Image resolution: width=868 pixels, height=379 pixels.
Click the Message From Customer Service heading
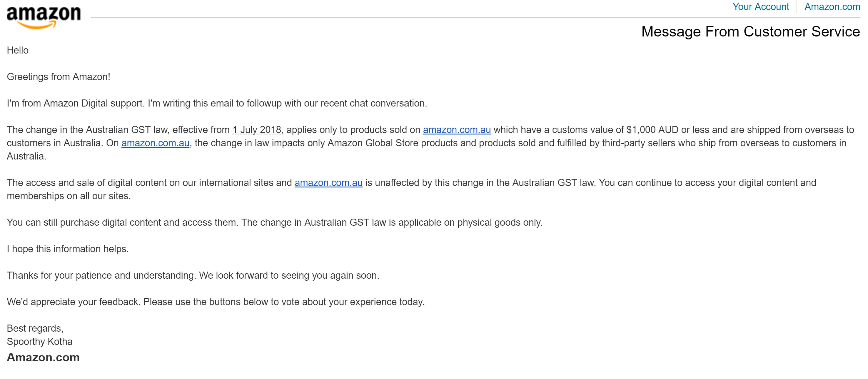(750, 31)
